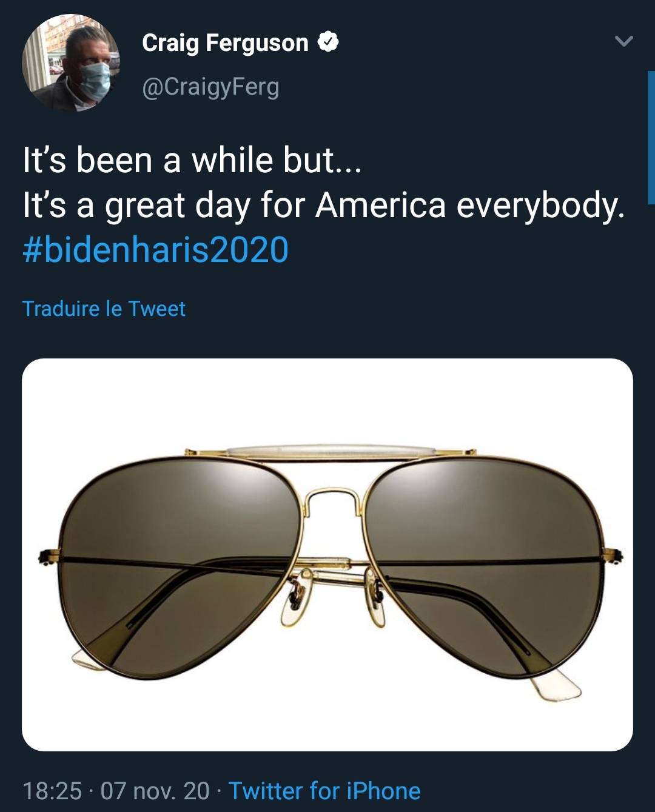655x812 pixels.
Task: Open the #bidenharis2020 hashtag
Action: tap(155, 250)
